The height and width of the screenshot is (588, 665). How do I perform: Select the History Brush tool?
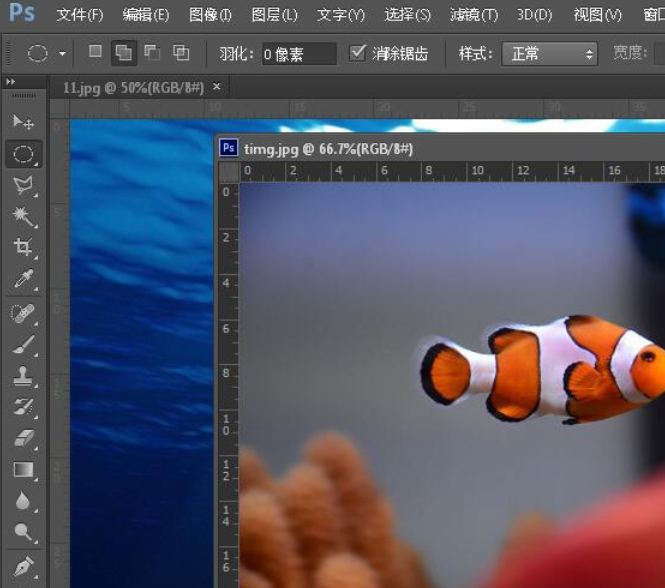pos(23,407)
